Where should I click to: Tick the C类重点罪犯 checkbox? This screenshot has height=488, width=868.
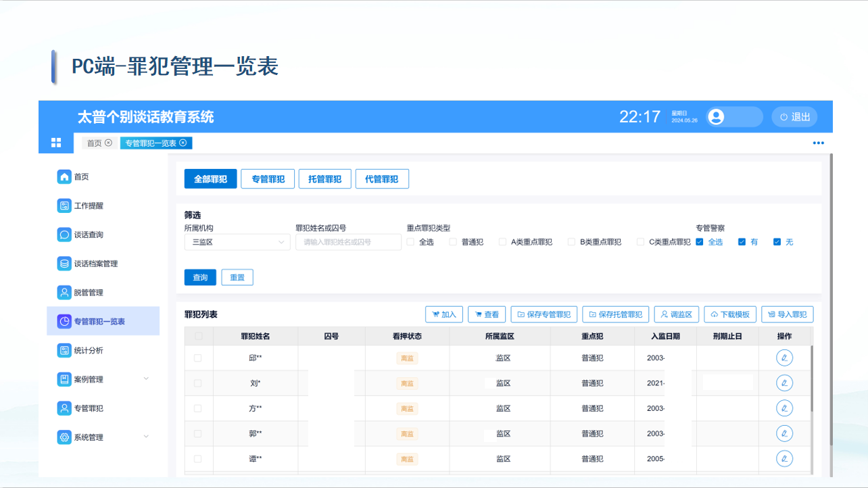point(640,242)
